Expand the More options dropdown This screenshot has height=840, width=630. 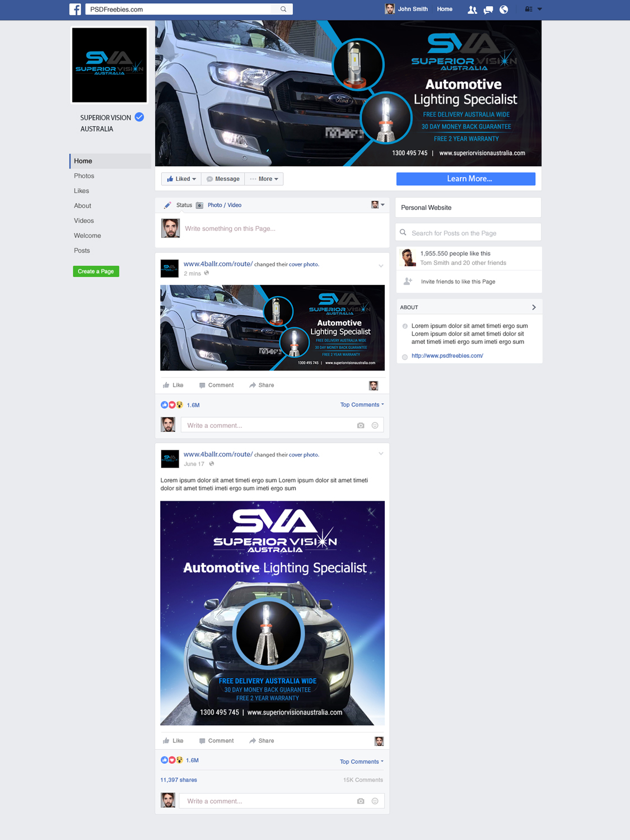click(x=264, y=179)
